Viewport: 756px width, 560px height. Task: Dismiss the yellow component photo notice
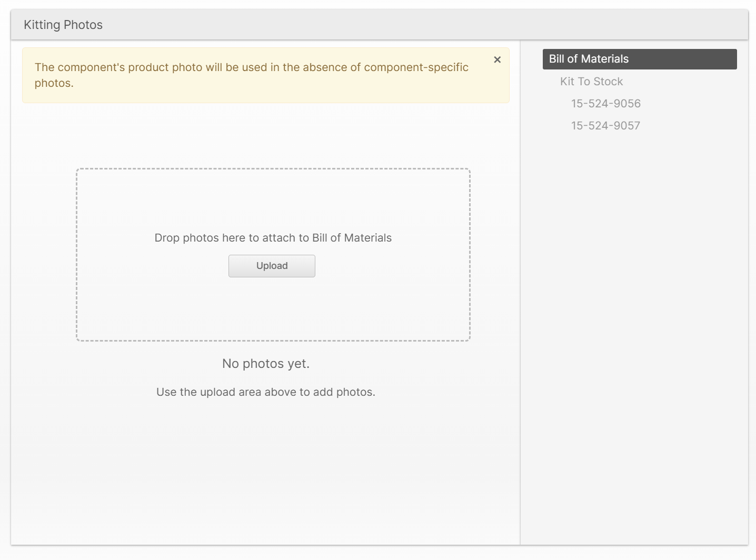tap(497, 60)
